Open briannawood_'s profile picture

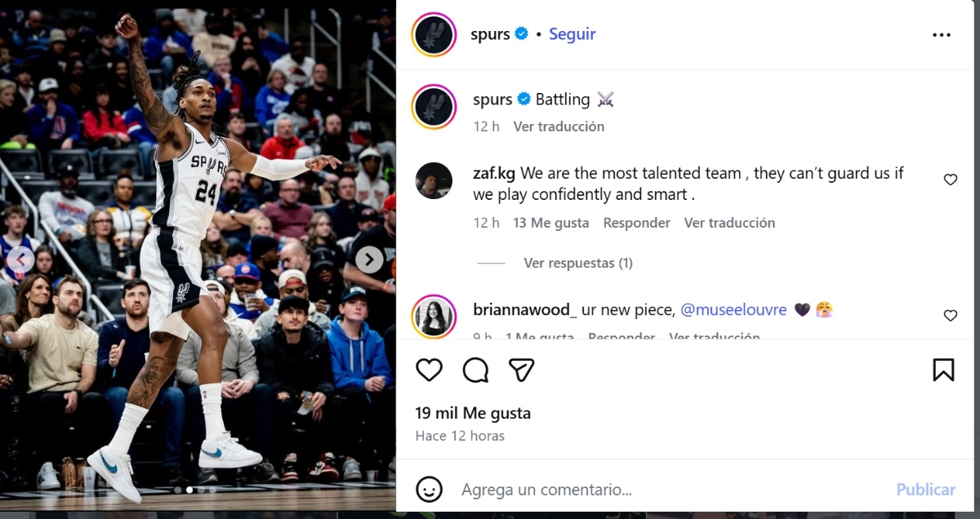pyautogui.click(x=434, y=316)
